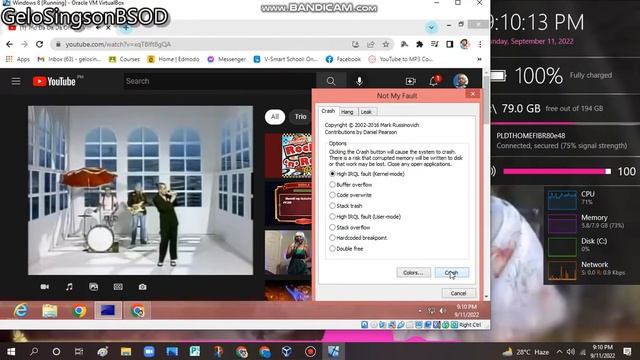Open File Explorer in Windows 8 taskbar
Viewport: 640px width, 360px height.
[50, 311]
